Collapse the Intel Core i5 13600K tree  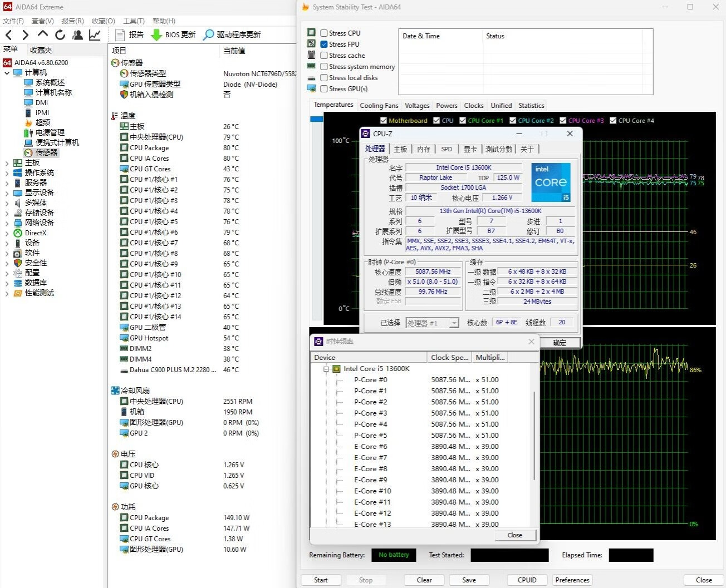click(326, 369)
